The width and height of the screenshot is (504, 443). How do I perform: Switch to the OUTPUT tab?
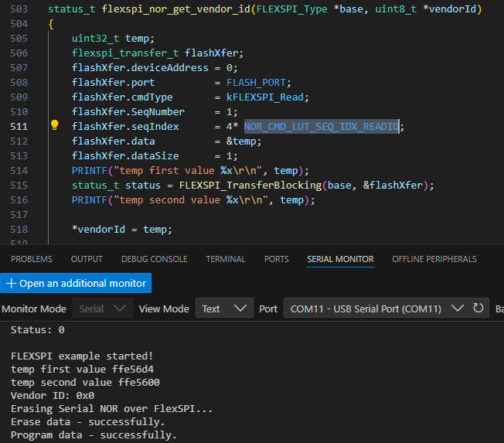[x=87, y=259]
